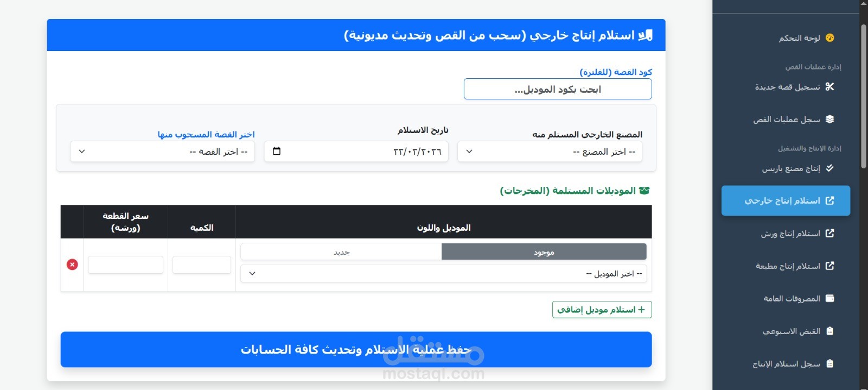This screenshot has width=868, height=390.
Task: Click the external-link icon beside استلام إنتاج مطبعة
Action: click(829, 266)
